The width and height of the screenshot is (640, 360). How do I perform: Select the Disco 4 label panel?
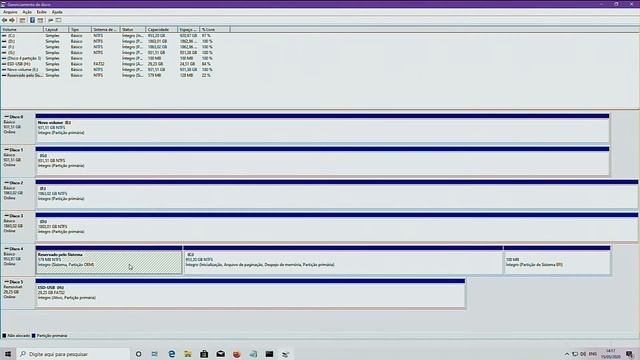click(18, 260)
